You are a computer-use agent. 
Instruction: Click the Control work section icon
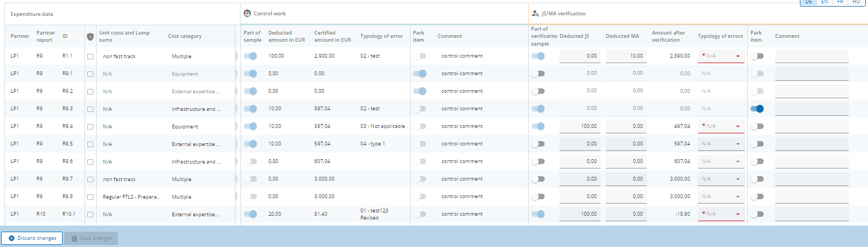pyautogui.click(x=247, y=14)
